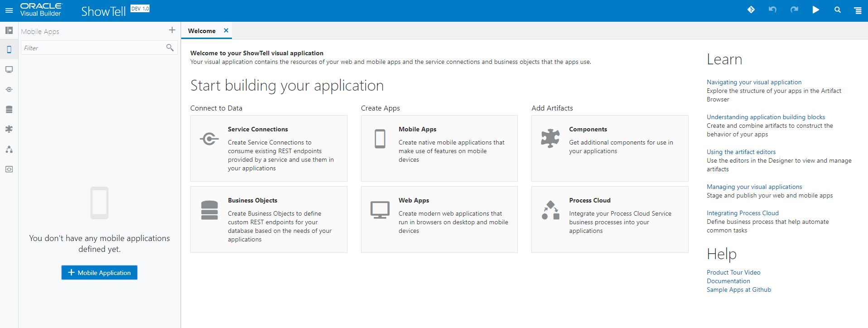Click the Filter input field
This screenshot has width=868, height=328.
[x=99, y=48]
